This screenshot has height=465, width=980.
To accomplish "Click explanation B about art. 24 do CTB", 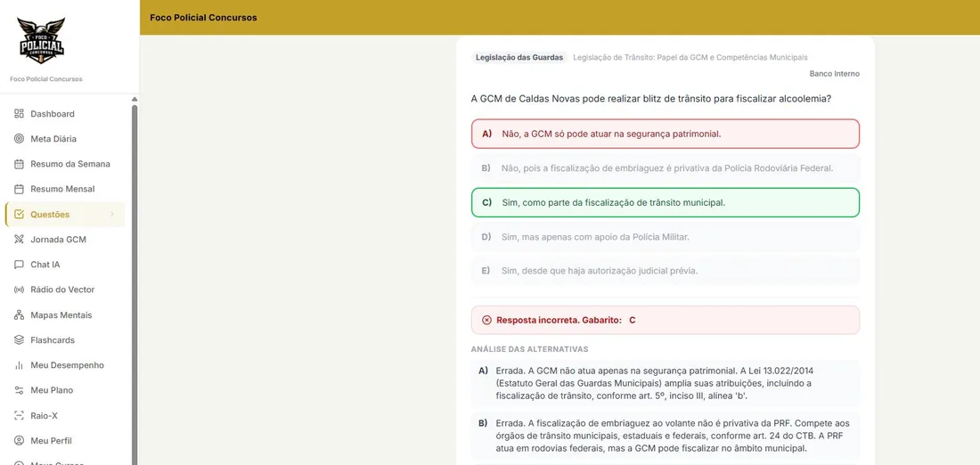I will (665, 436).
